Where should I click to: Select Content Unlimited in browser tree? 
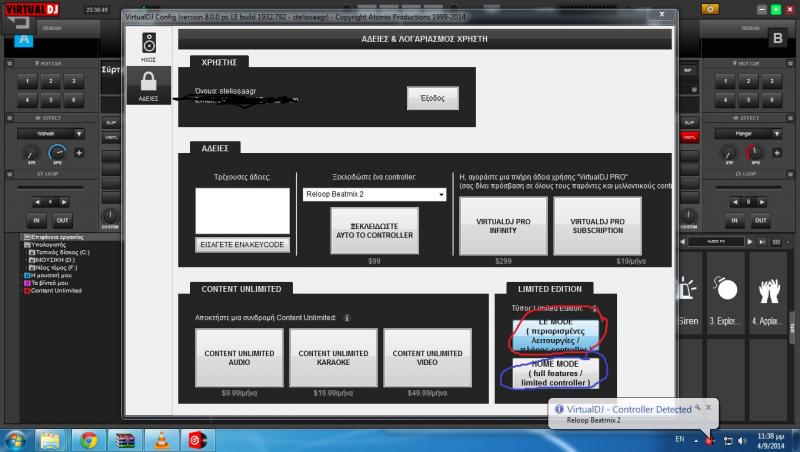[53, 291]
